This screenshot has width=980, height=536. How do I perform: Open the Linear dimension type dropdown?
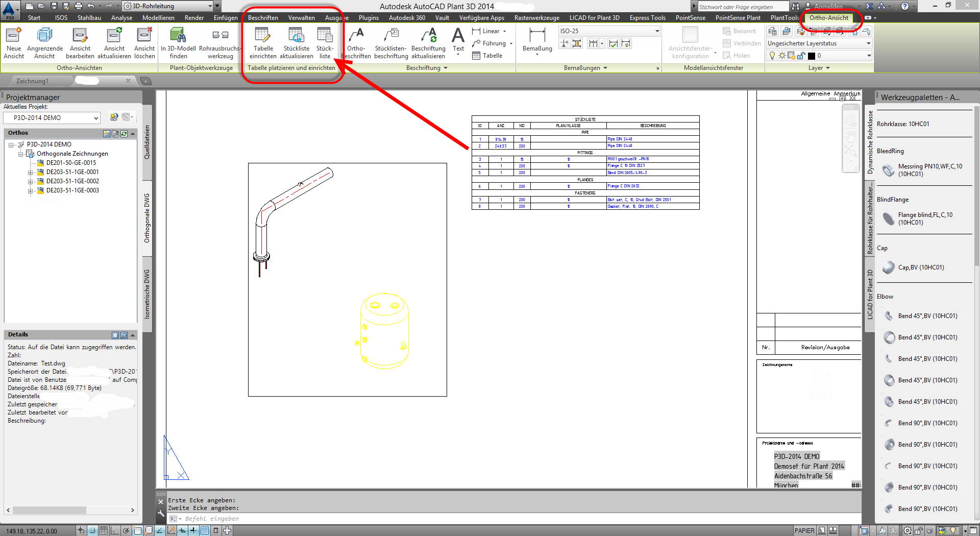(505, 31)
